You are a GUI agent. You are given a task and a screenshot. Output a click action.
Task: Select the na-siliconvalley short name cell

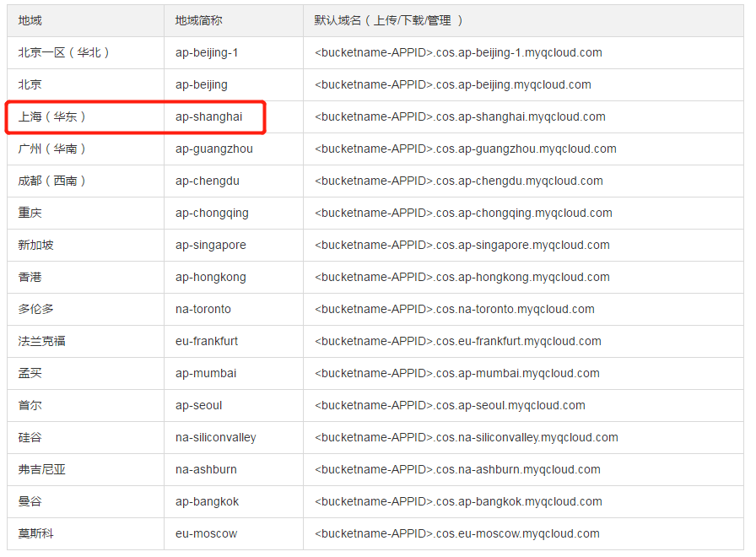click(215, 437)
